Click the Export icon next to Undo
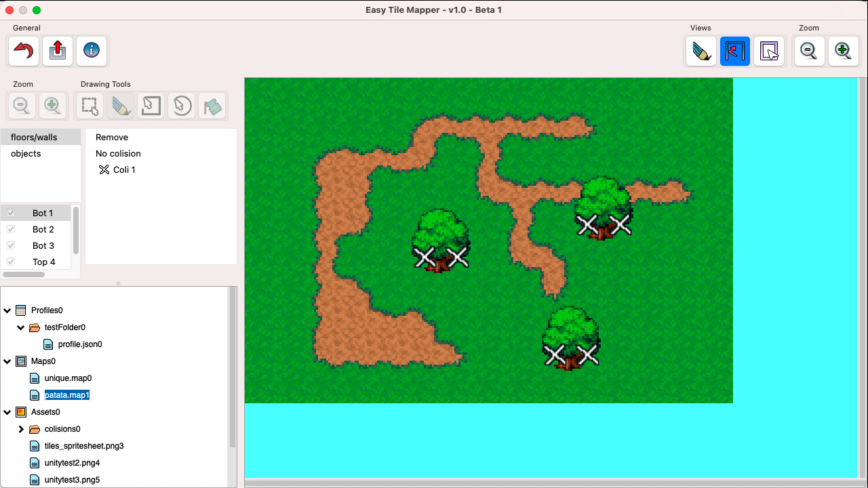868x488 pixels. pos(57,51)
